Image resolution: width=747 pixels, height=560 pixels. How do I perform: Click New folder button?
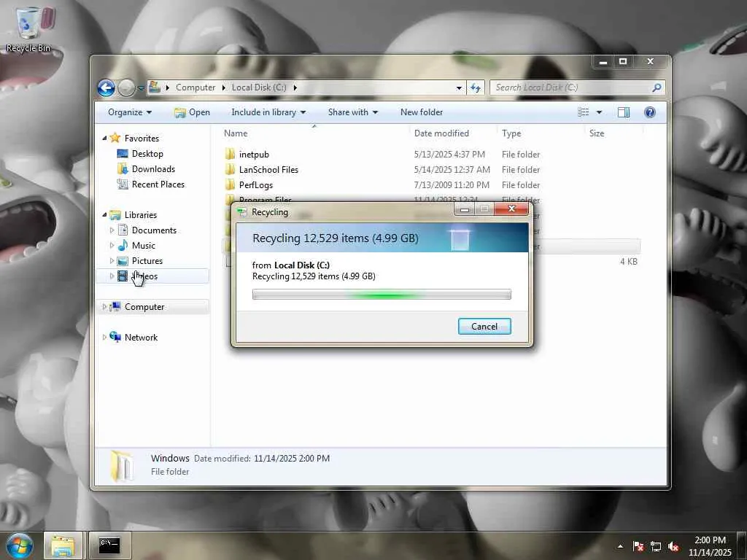pyautogui.click(x=422, y=112)
